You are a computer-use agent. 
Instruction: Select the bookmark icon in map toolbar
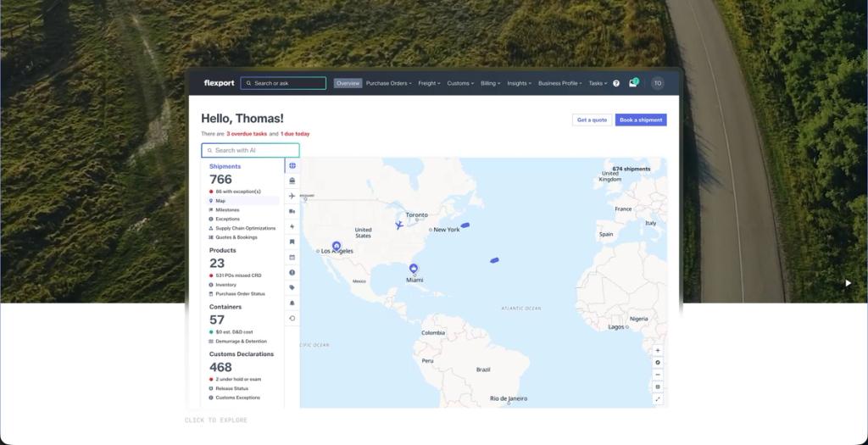click(x=292, y=242)
